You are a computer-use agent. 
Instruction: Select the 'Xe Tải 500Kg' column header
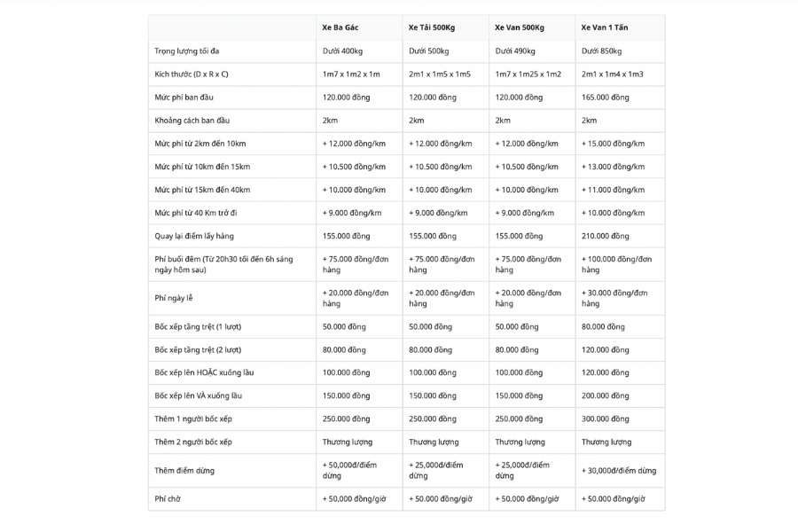(432, 27)
